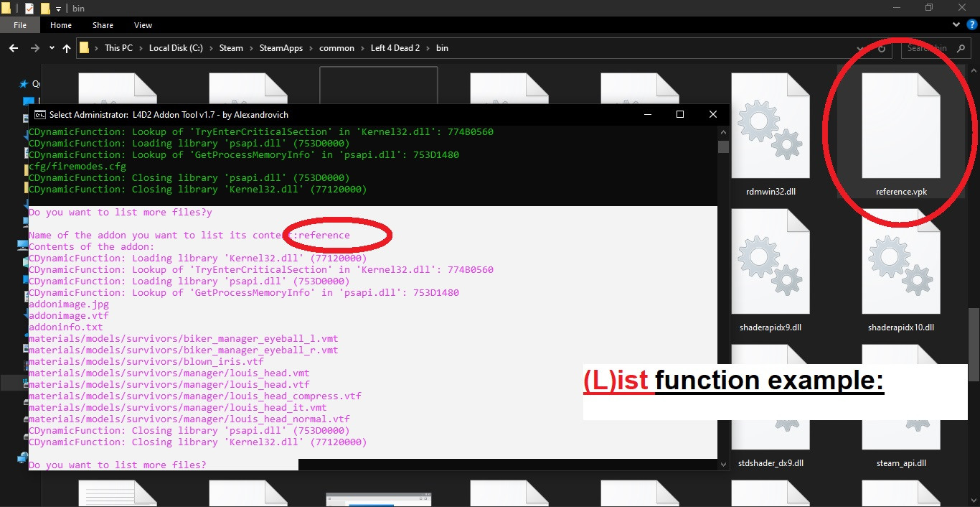Select the Quick access star icon in sidebar
The width and height of the screenshot is (980, 507).
(x=24, y=84)
